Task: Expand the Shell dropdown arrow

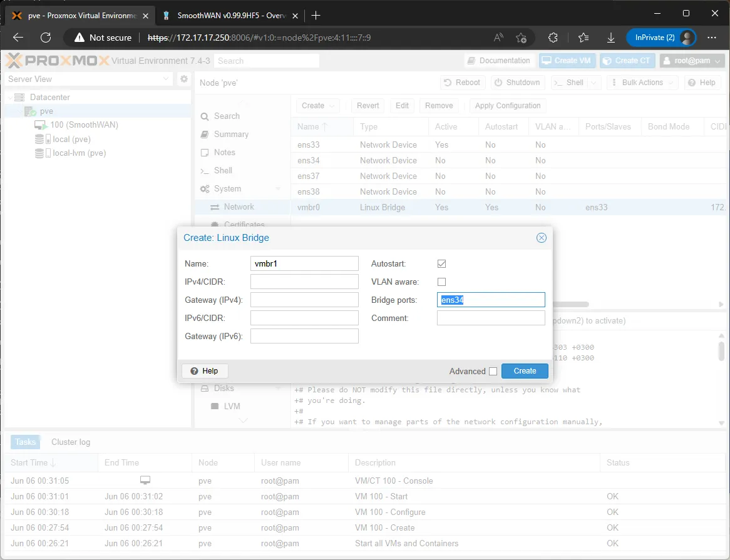Action: (594, 83)
